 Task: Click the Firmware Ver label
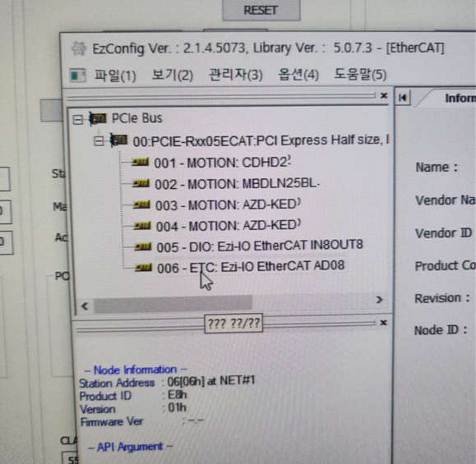point(112,422)
